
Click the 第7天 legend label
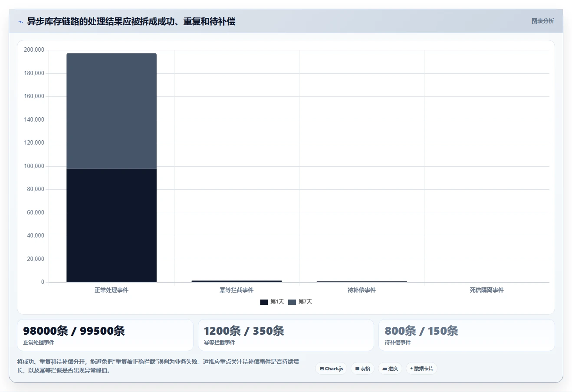coord(305,302)
